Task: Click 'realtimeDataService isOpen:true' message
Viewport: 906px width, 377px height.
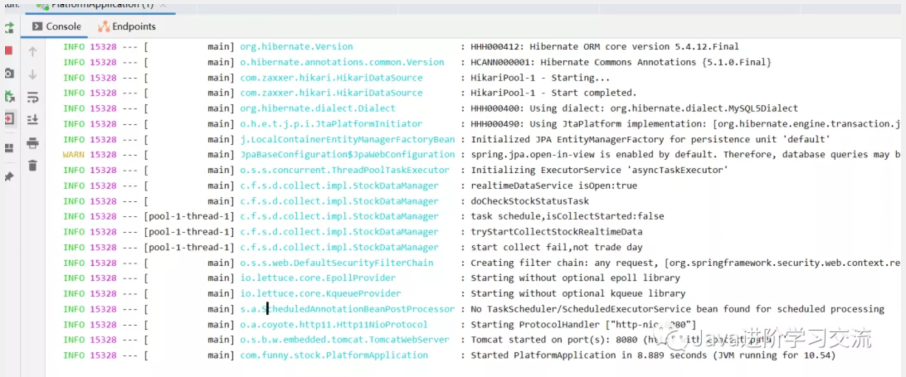Action: [554, 186]
